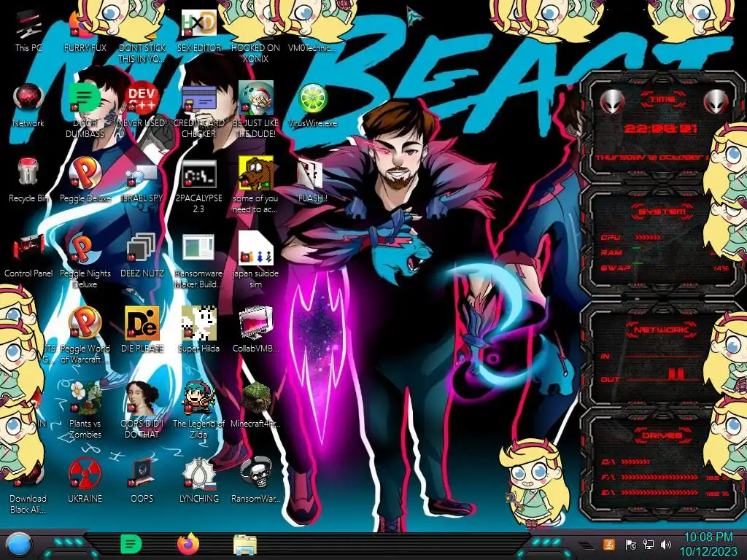Image resolution: width=747 pixels, height=560 pixels.
Task: Click the left alien head in TIME widget
Action: tap(612, 101)
